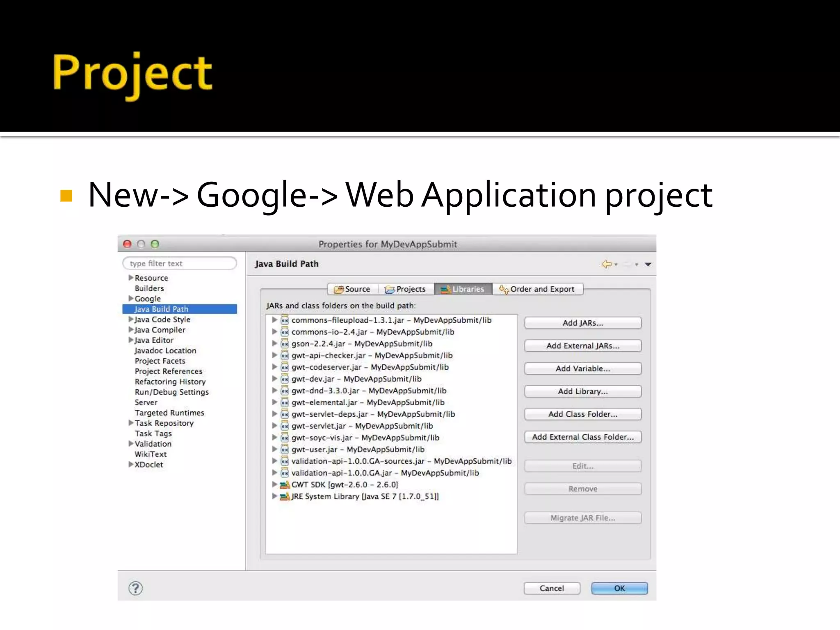The image size is (840, 630).
Task: Open the Java Build Path view menu triangle
Action: [648, 265]
